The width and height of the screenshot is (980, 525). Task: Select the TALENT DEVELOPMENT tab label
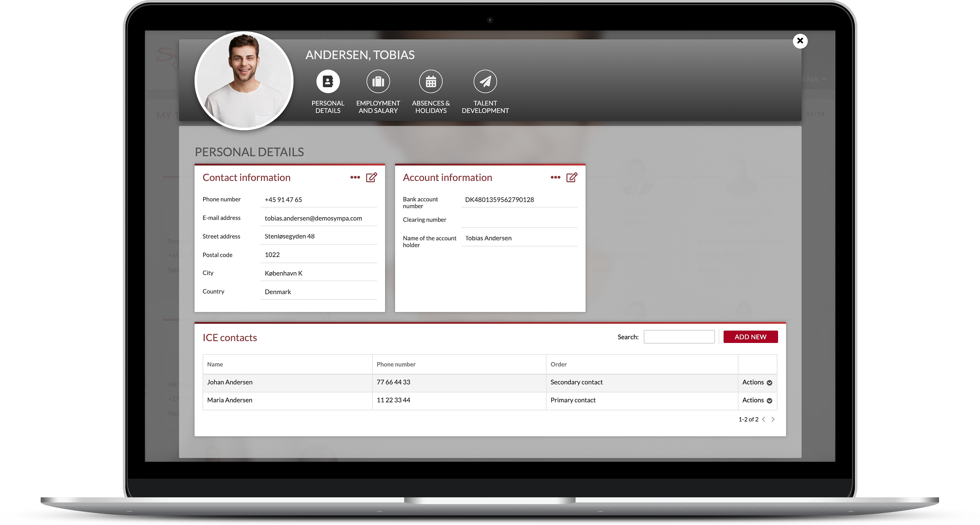click(x=485, y=107)
